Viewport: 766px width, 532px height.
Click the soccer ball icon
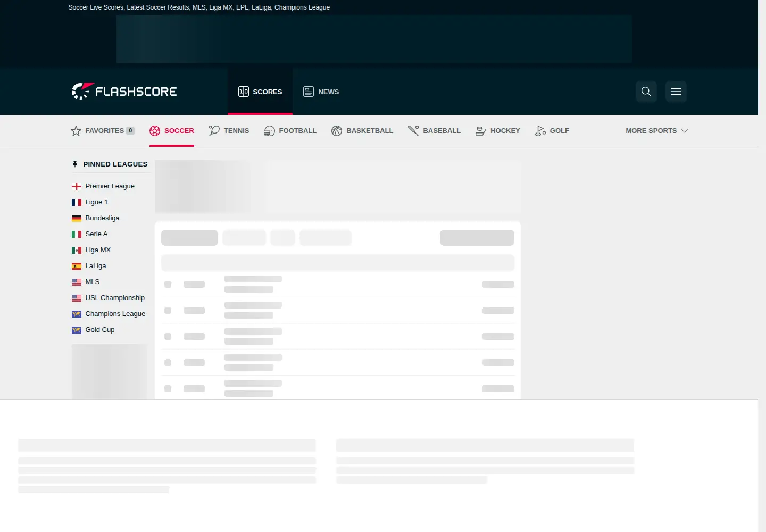click(x=155, y=131)
